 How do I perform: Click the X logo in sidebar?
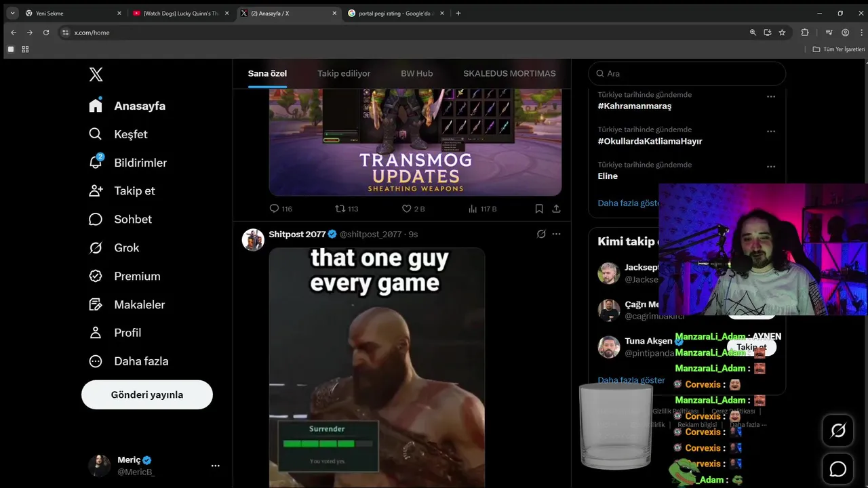tap(96, 75)
